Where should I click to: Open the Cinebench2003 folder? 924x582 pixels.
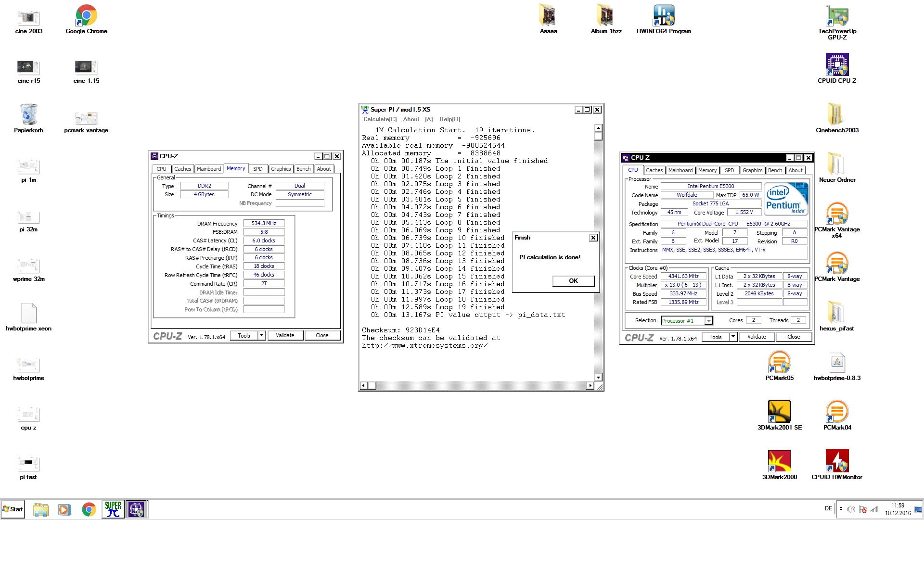837,118
